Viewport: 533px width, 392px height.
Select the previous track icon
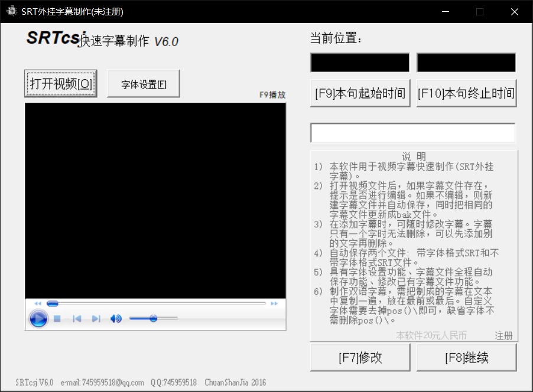[x=77, y=318]
